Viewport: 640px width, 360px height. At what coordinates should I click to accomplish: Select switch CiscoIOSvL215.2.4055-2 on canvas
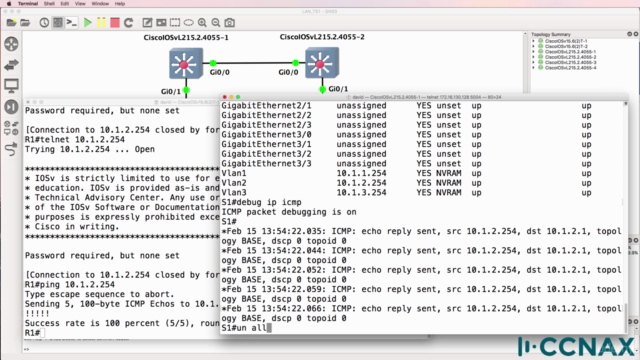[322, 62]
